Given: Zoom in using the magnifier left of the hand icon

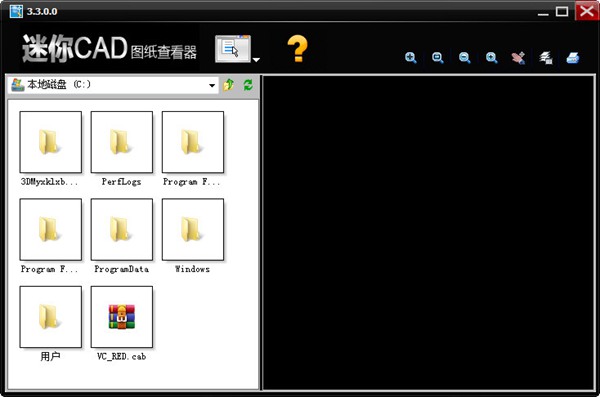Looking at the screenshot, I should 492,58.
